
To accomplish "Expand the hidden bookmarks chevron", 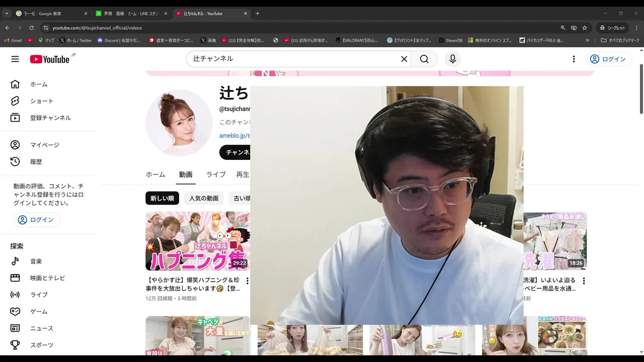I will pyautogui.click(x=588, y=40).
